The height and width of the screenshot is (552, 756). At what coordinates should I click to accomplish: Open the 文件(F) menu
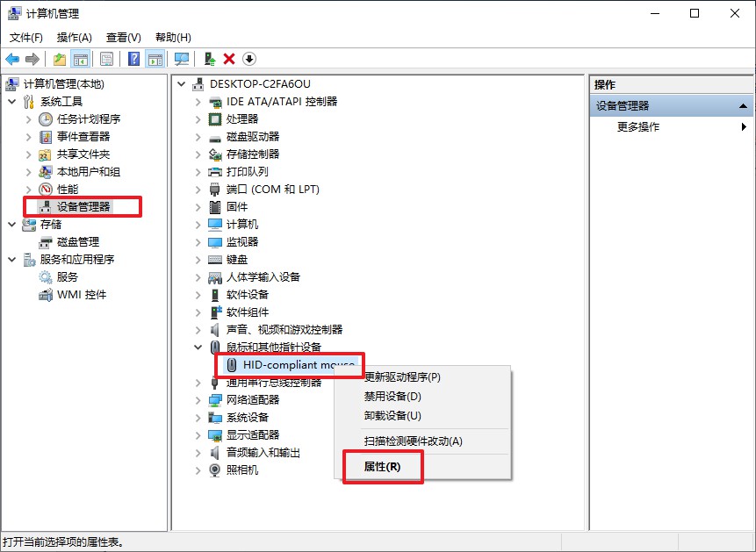26,37
